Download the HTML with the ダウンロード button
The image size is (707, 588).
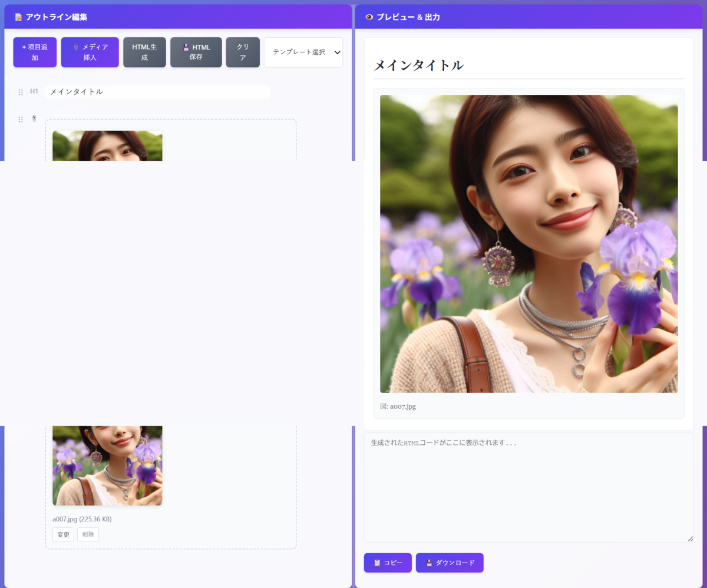tap(450, 563)
